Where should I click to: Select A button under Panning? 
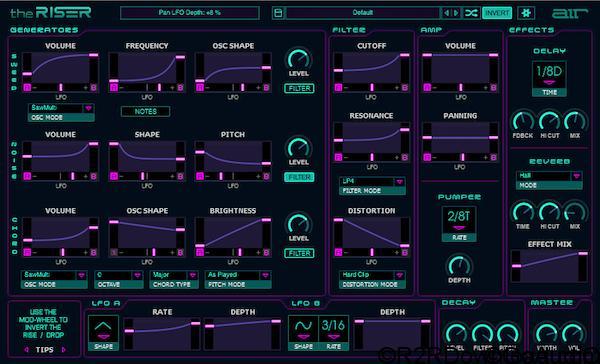427,157
